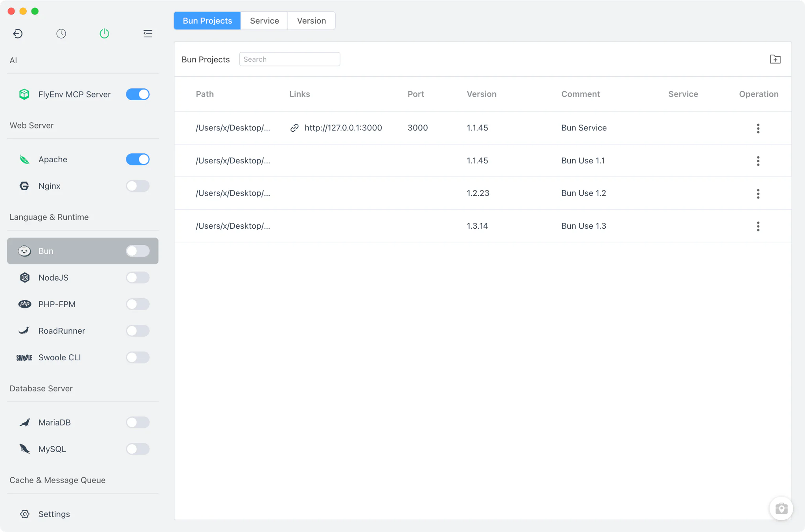Click the add project folder icon
The height and width of the screenshot is (532, 805).
click(x=775, y=59)
